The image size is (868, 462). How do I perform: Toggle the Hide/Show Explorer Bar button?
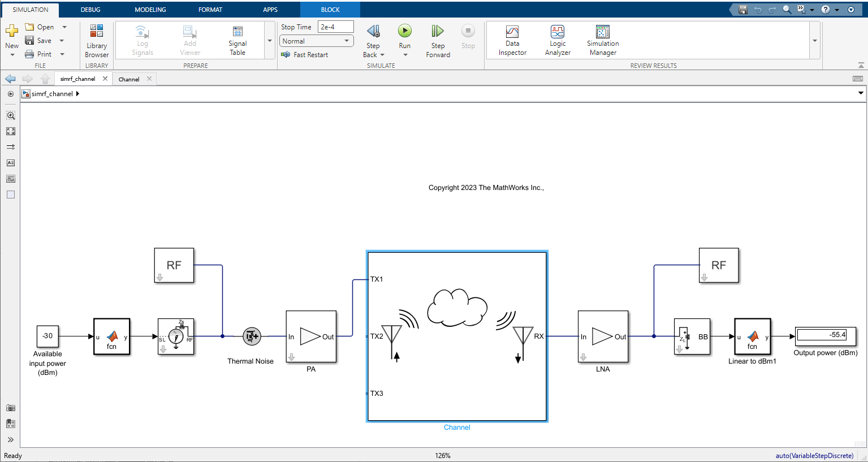click(11, 94)
